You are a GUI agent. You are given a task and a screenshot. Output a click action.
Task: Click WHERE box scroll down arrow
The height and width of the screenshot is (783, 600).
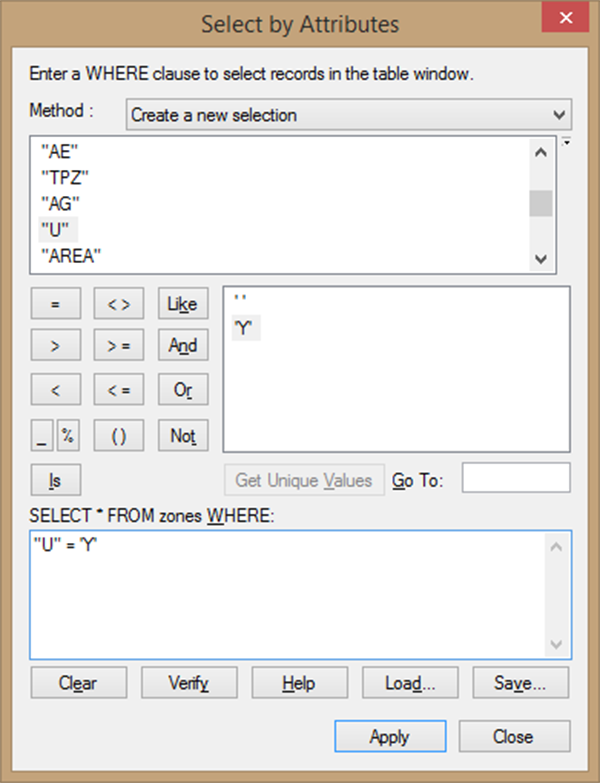point(556,644)
